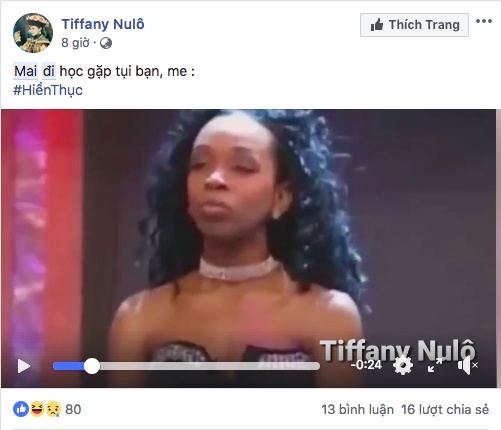This screenshot has height=430, width=501.
Task: Click the sad crying reaction icon
Action: click(x=53, y=409)
